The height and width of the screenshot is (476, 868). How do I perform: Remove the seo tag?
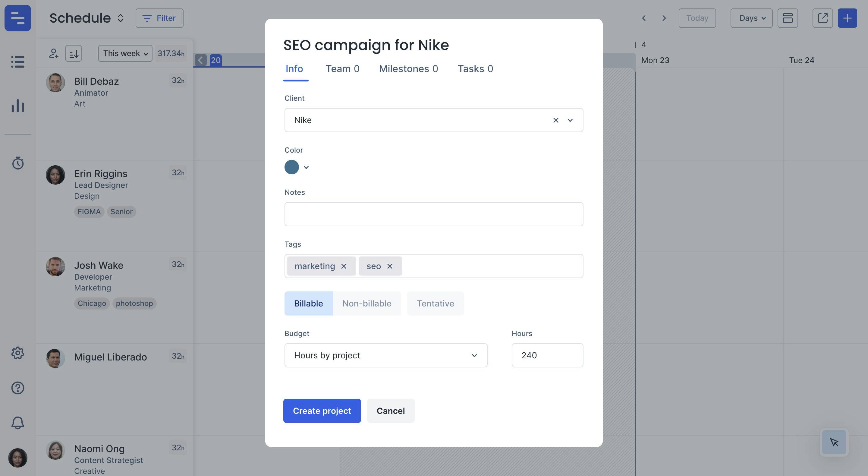click(x=390, y=266)
